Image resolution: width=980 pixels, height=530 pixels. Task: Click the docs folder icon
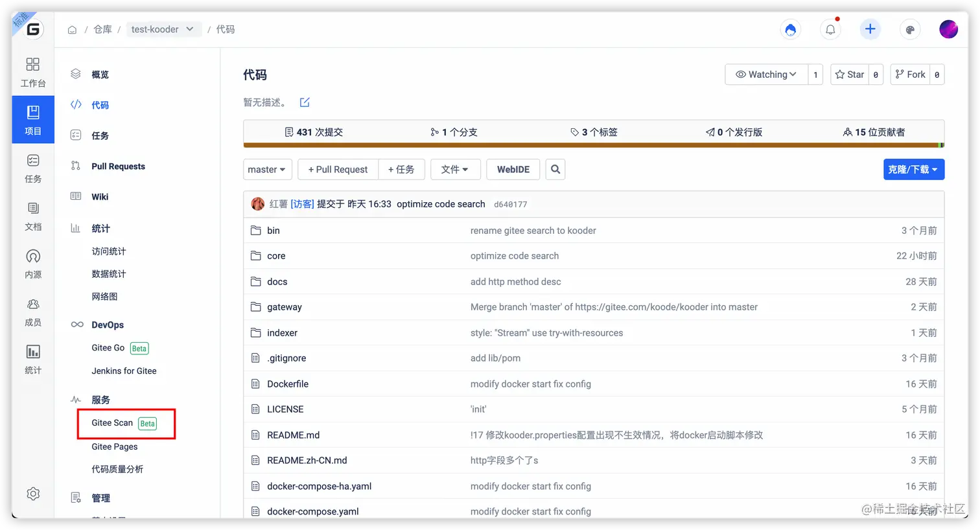[256, 282]
